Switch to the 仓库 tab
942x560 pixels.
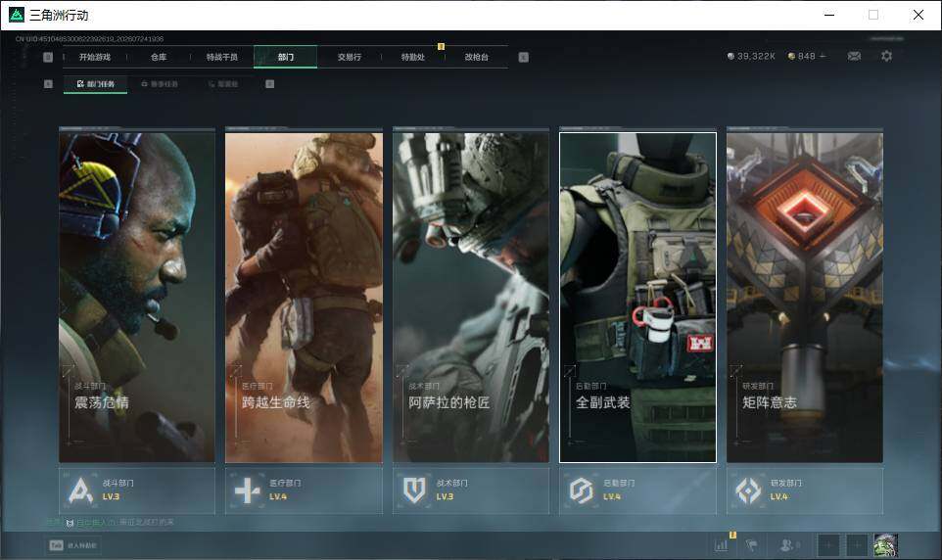tap(159, 57)
